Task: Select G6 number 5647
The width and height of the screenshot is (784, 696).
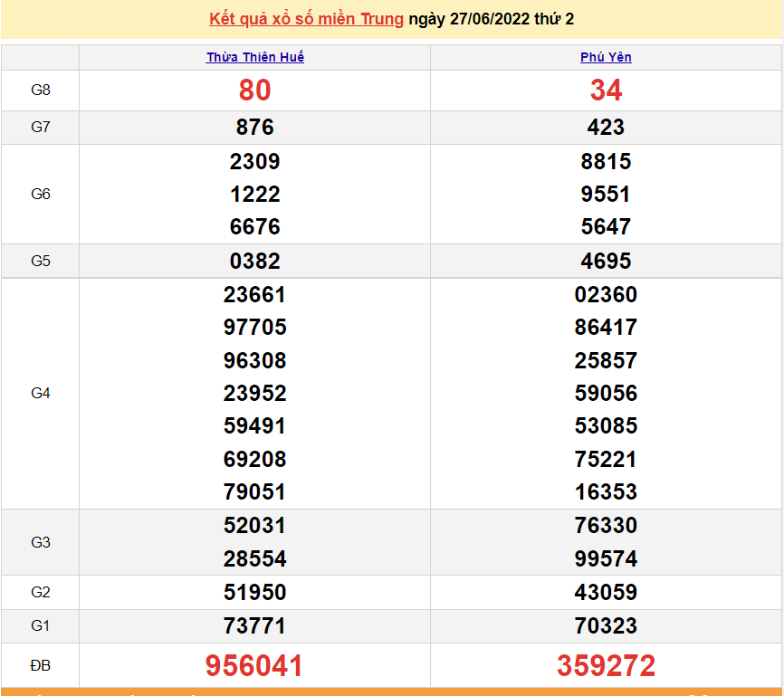Action: (606, 226)
